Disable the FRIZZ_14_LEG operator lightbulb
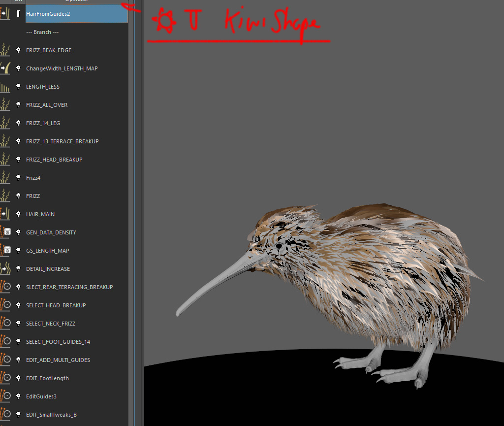 (x=18, y=123)
